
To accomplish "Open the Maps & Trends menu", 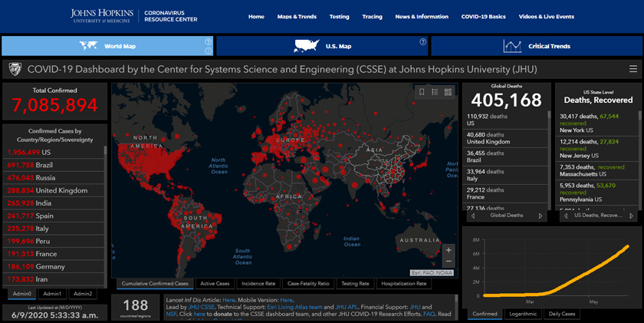I will 296,16.
